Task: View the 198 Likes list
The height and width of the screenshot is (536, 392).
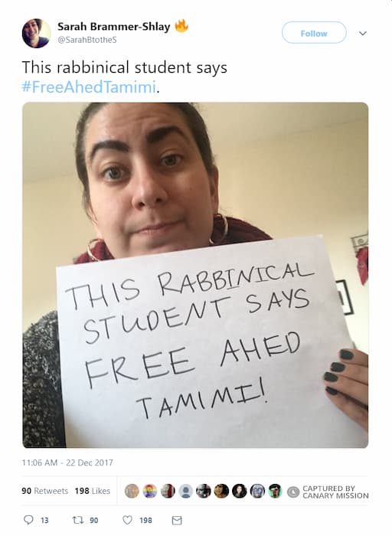Action: tap(93, 491)
